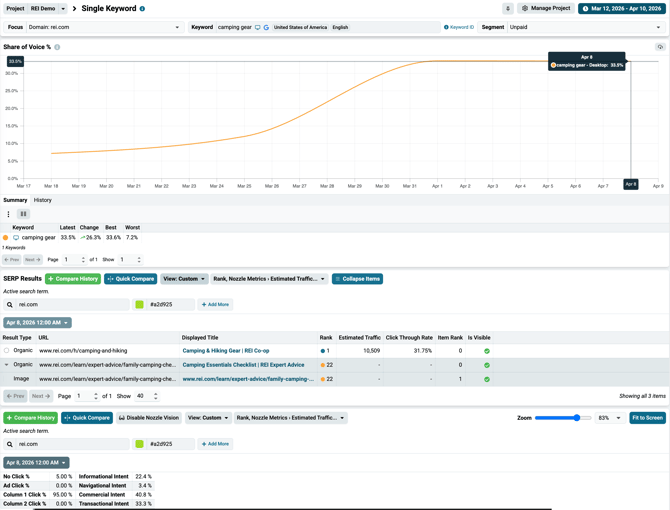Click the Google icon next to camping gear
670x510 pixels.
click(x=266, y=27)
